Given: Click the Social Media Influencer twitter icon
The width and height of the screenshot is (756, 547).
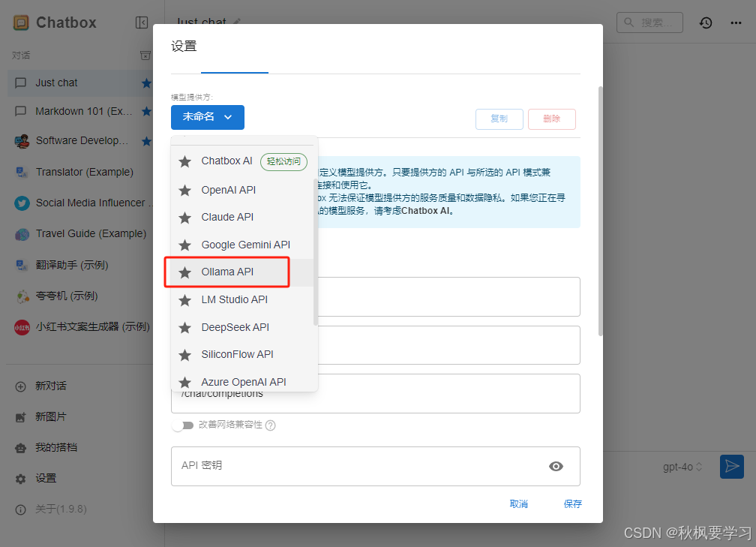Looking at the screenshot, I should tap(22, 203).
